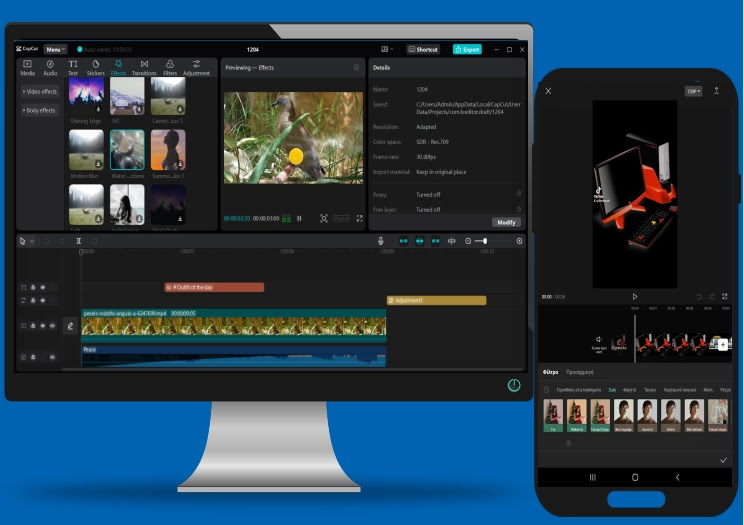Viewport: 744px width, 525px height.
Task: Download the Shining Edge effect
Action: (x=99, y=109)
